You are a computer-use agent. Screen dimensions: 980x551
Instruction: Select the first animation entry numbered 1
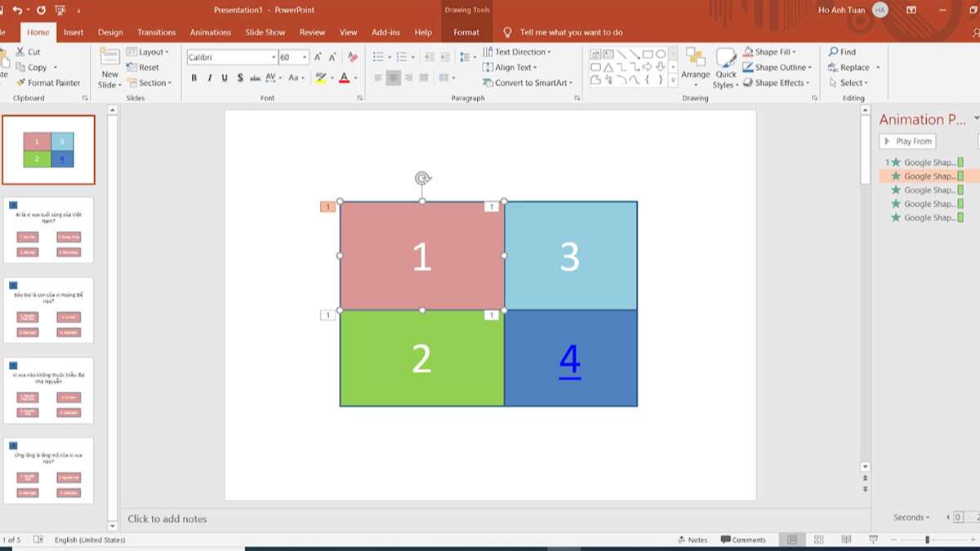coord(923,162)
